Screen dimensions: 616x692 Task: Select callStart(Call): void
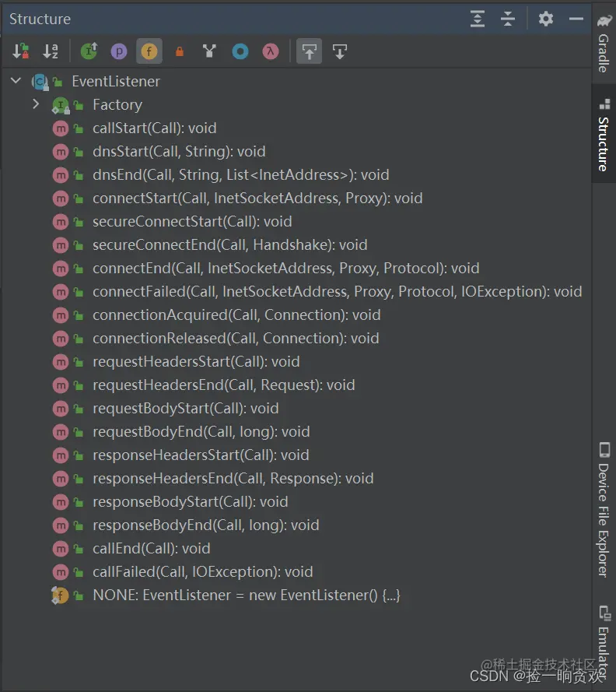coord(154,128)
